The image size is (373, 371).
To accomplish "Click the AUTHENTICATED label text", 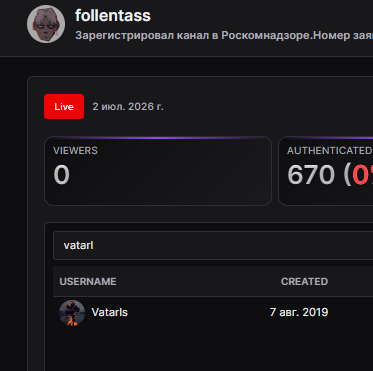I will point(329,151).
